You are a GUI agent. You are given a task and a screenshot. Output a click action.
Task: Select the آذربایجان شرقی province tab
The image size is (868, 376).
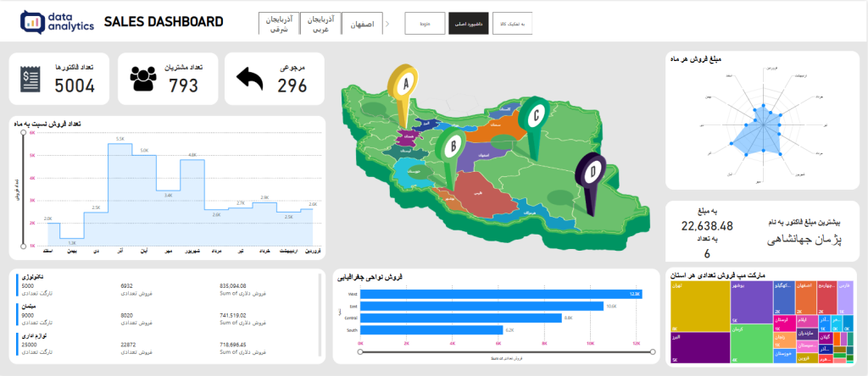279,24
